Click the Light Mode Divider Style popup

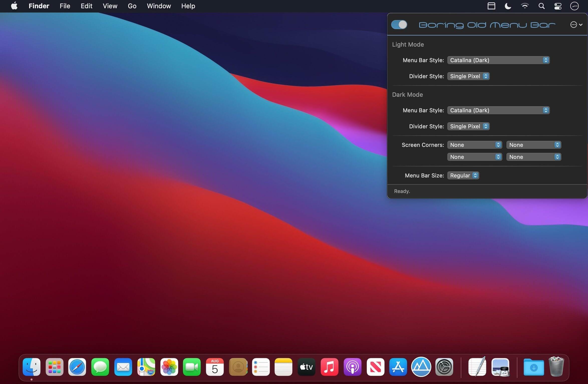click(x=468, y=76)
